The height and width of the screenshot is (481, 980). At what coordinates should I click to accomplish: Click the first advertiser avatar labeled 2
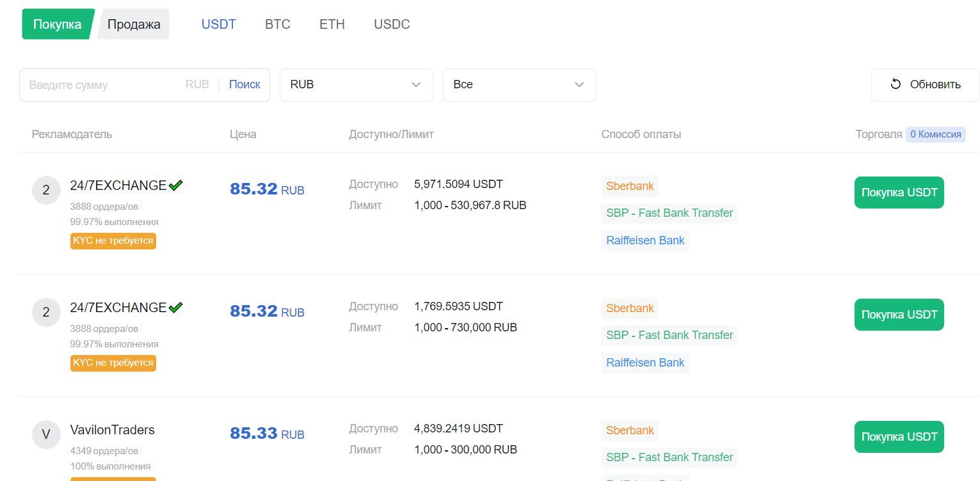coord(46,191)
